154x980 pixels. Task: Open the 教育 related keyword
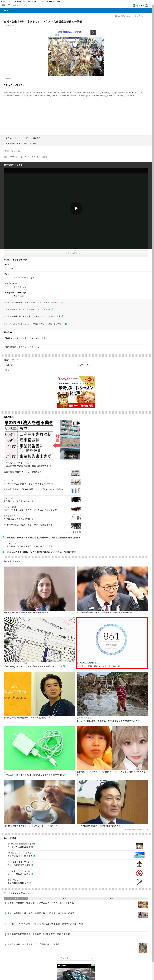(7, 370)
